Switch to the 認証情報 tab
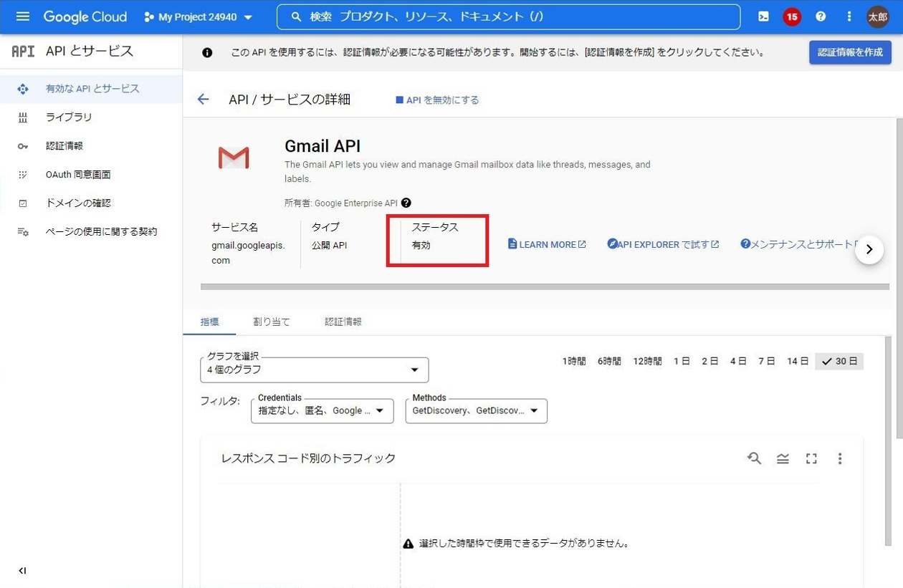 pyautogui.click(x=343, y=322)
